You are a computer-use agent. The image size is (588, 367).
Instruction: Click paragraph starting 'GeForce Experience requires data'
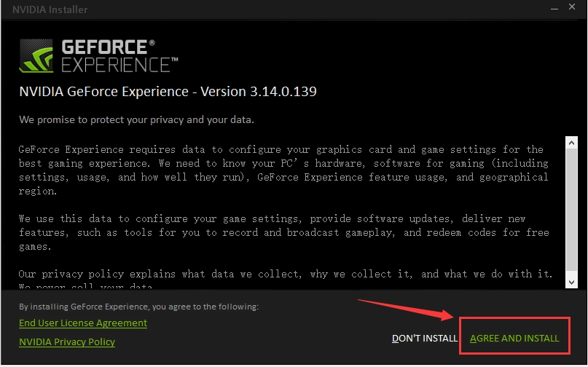[x=283, y=169]
